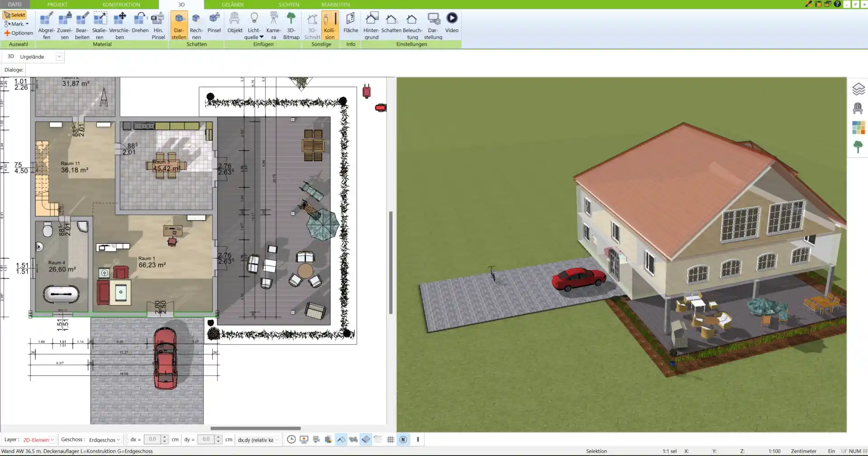Click the dx value input field
Viewport: 868px width, 456px height.
[153, 439]
